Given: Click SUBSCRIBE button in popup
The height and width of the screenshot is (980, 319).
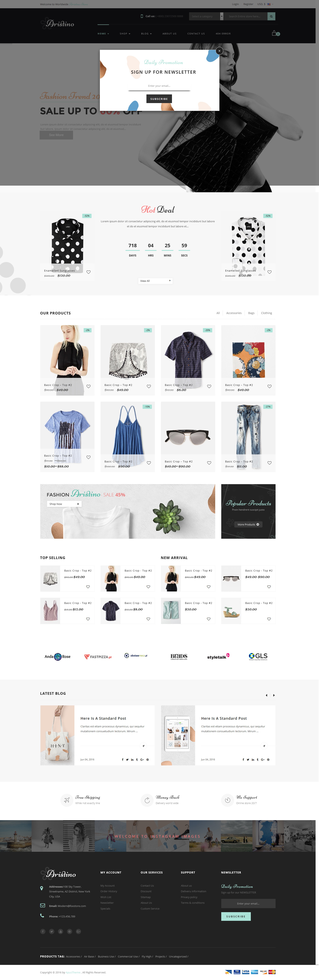Looking at the screenshot, I should pyautogui.click(x=159, y=99).
